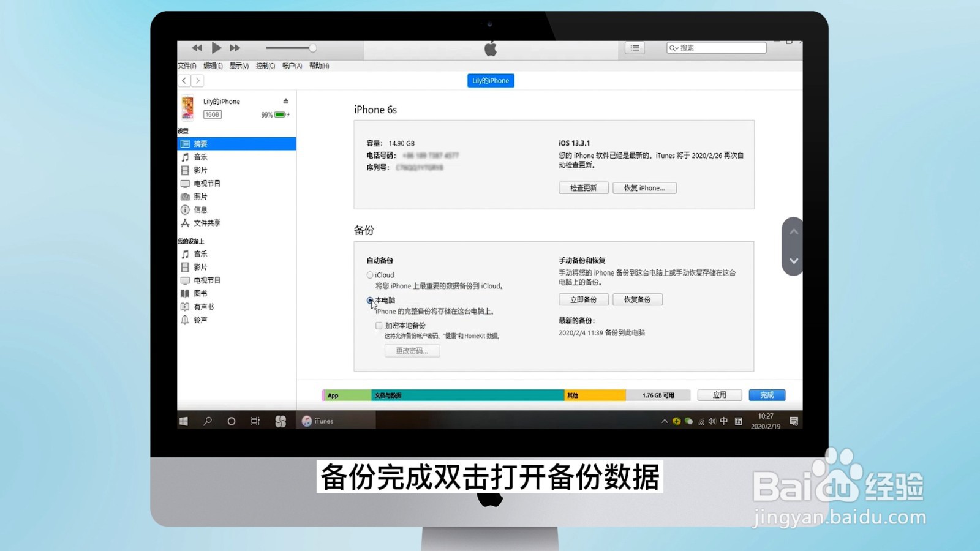Enable the 加密本地备份 checkbox
Viewport: 980px width, 551px height.
379,326
